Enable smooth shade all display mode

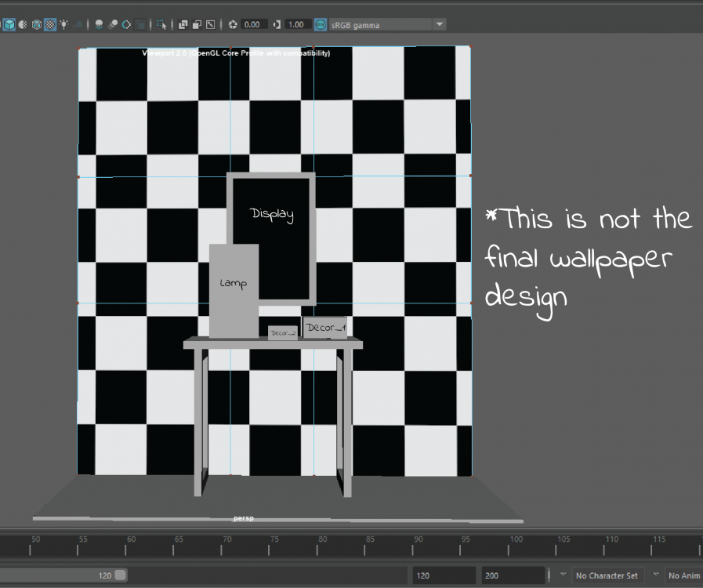click(9, 24)
